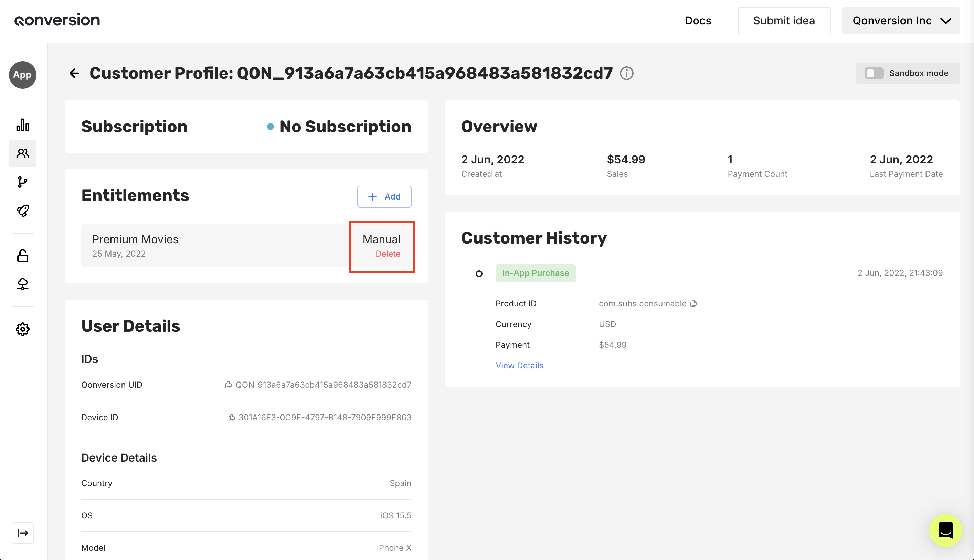The width and height of the screenshot is (974, 560).
Task: Open the customers sidebar icon
Action: click(x=23, y=153)
